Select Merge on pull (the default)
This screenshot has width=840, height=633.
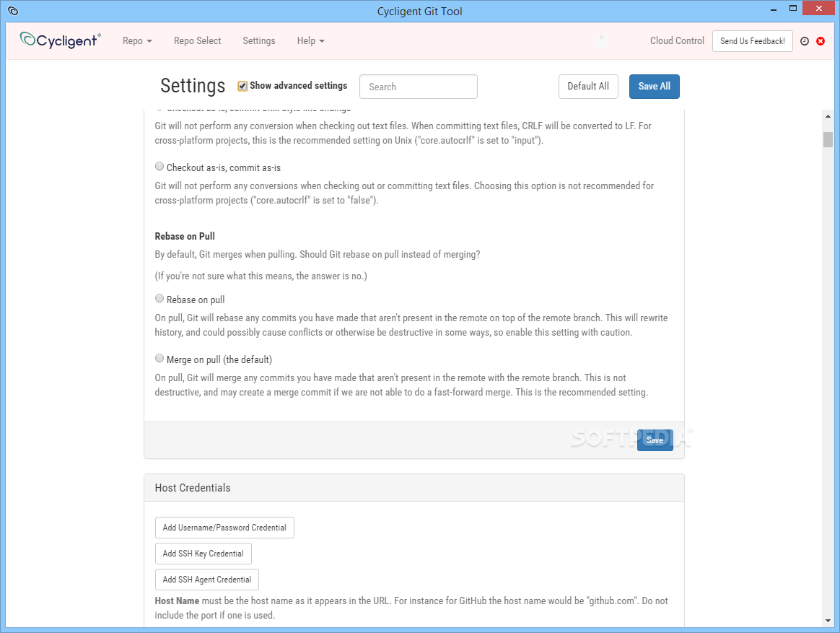(x=159, y=359)
